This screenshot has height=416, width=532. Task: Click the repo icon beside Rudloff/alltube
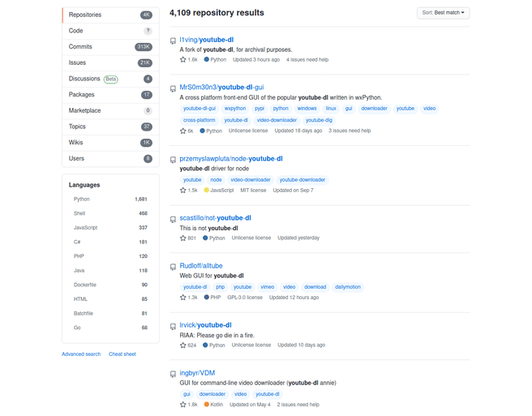click(173, 267)
